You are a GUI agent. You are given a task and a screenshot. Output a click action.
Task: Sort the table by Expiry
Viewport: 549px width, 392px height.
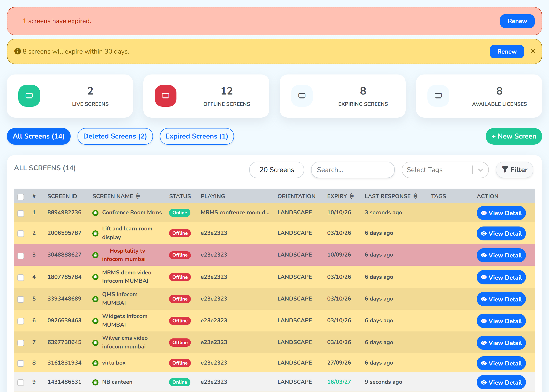pyautogui.click(x=352, y=196)
